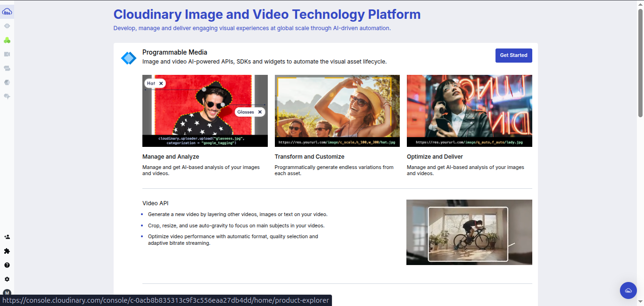644x306 pixels.
Task: Click the Programmable Media heading
Action: 175,52
